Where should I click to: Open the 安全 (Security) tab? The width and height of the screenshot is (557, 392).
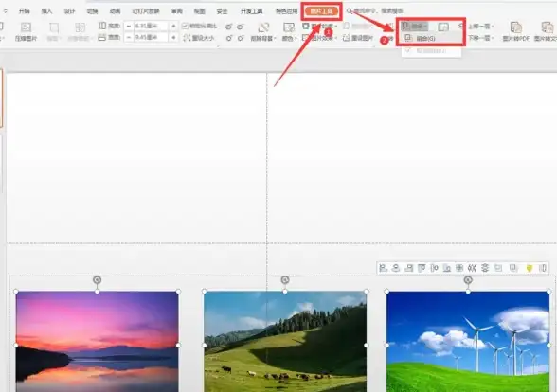(222, 11)
